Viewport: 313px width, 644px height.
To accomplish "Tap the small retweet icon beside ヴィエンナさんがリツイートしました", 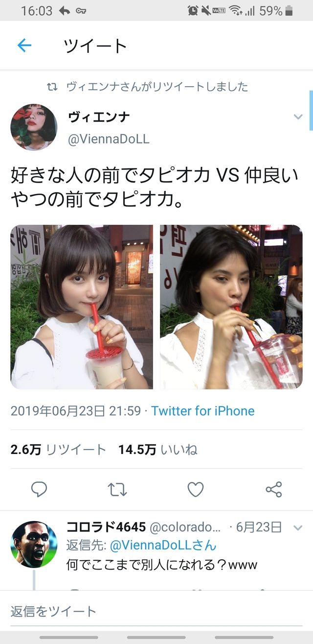I will [x=52, y=87].
